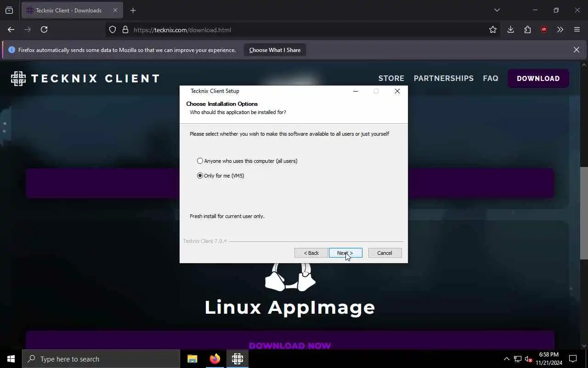Click the site security padlock icon
This screenshot has width=588, height=368.
[x=125, y=29]
